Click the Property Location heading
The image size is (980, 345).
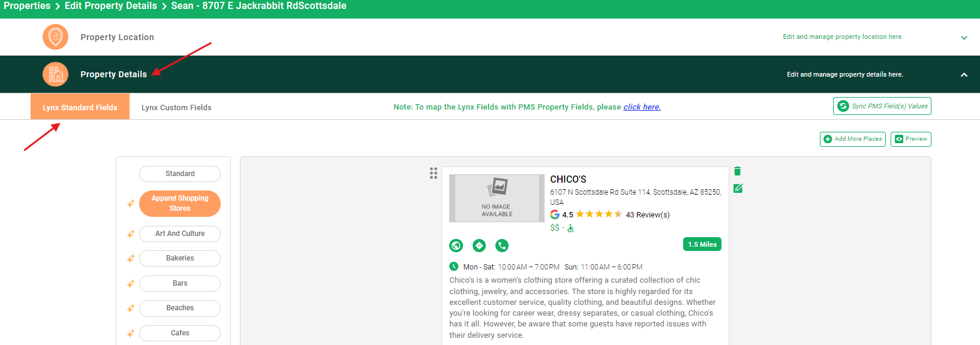coord(117,37)
